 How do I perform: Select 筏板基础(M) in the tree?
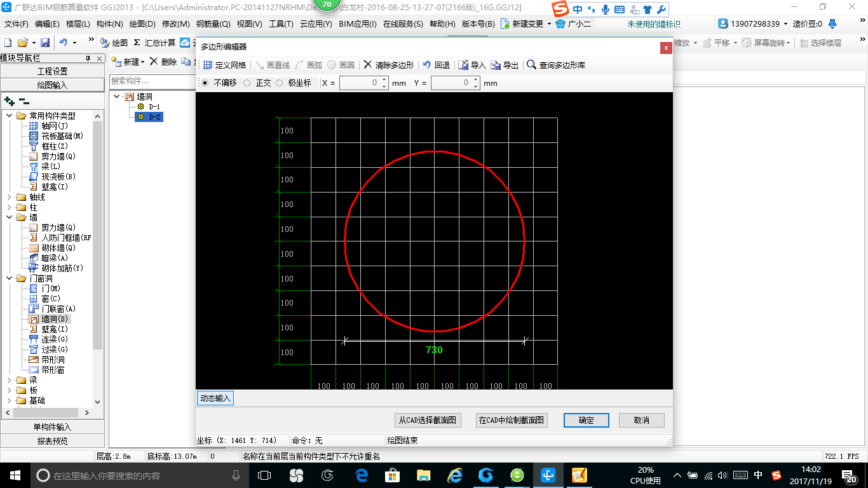(x=56, y=136)
